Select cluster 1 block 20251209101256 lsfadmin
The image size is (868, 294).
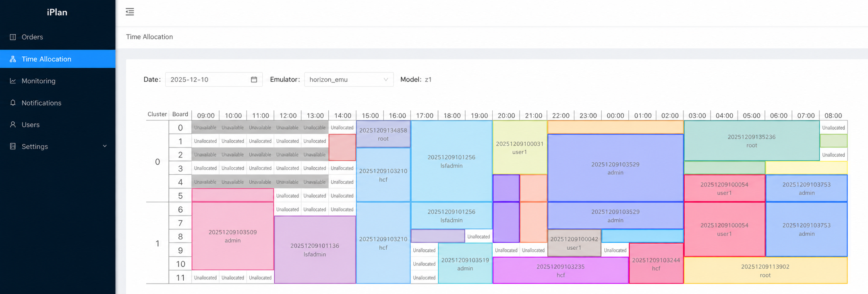click(452, 215)
